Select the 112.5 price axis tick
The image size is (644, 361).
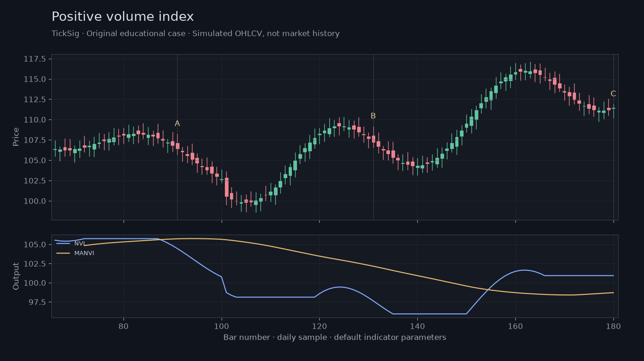click(x=35, y=100)
